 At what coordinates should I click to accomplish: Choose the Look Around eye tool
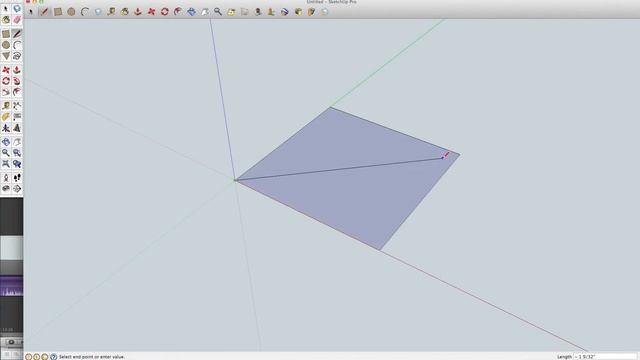click(6, 189)
